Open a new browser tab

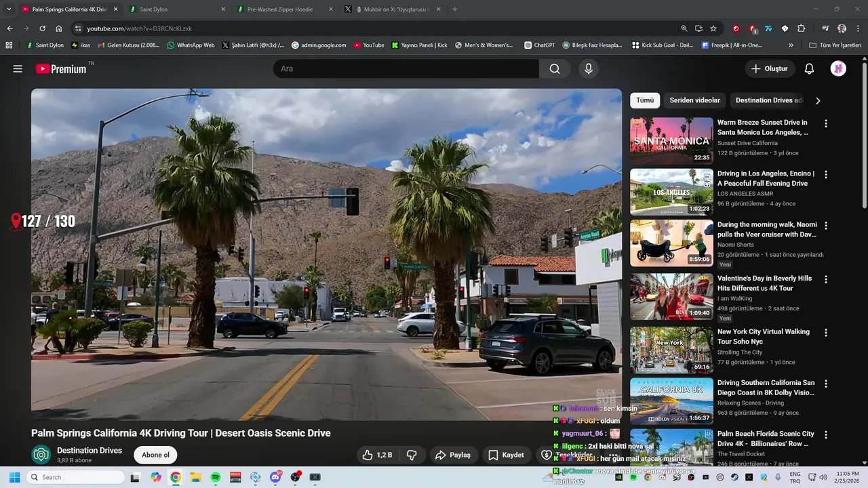coord(454,9)
